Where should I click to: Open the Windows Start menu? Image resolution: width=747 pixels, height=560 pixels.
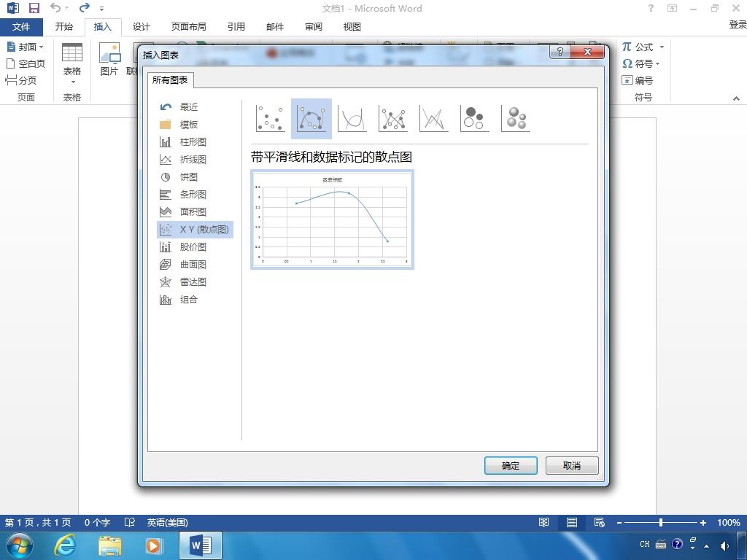[19, 545]
